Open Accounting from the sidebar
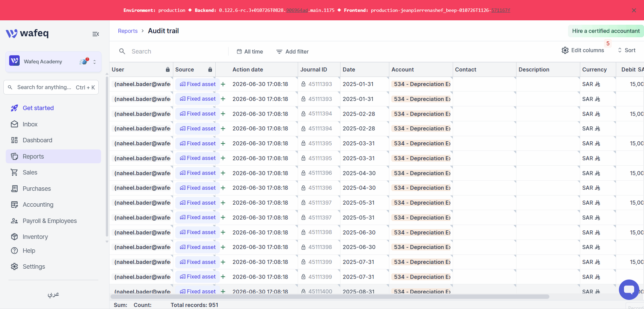Image resolution: width=644 pixels, height=309 pixels. click(x=53, y=205)
